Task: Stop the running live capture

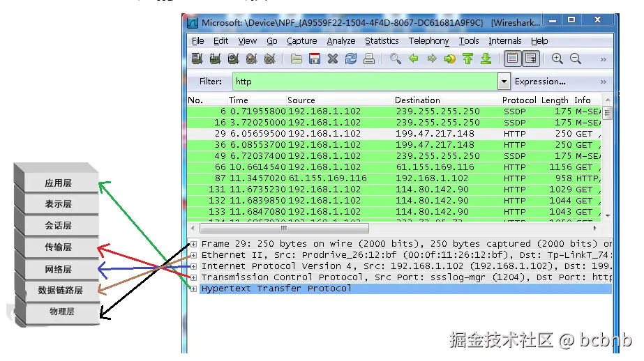Action: (x=251, y=59)
